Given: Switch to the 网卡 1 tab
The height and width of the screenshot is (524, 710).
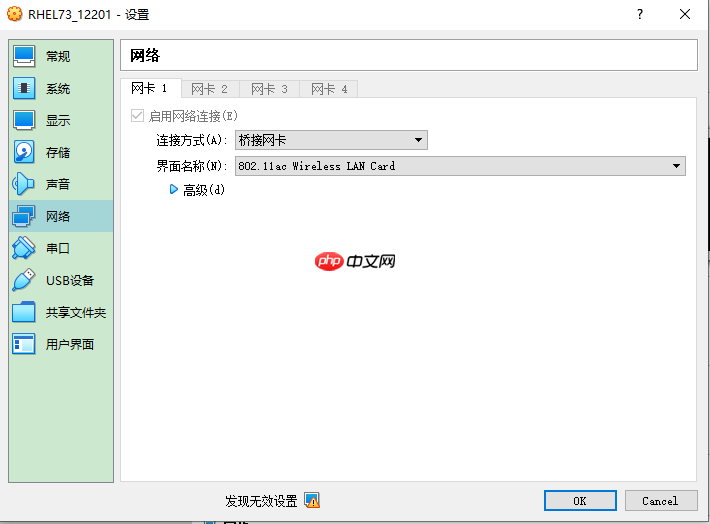Looking at the screenshot, I should pos(150,88).
